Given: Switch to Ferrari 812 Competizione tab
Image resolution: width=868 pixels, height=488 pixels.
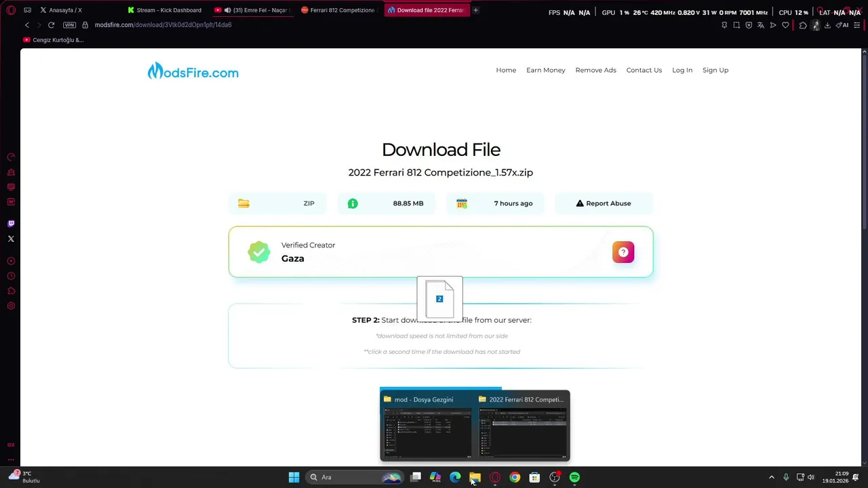Looking at the screenshot, I should pos(339,10).
